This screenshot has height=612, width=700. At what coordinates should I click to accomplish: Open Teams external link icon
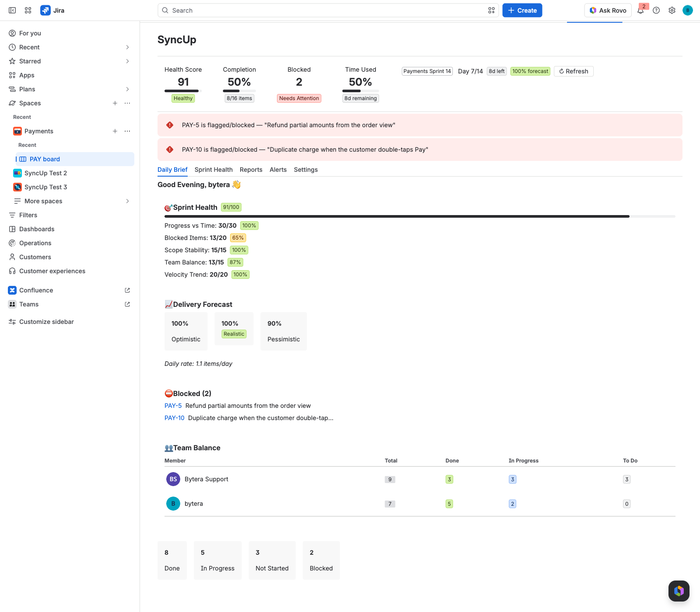[x=127, y=304]
